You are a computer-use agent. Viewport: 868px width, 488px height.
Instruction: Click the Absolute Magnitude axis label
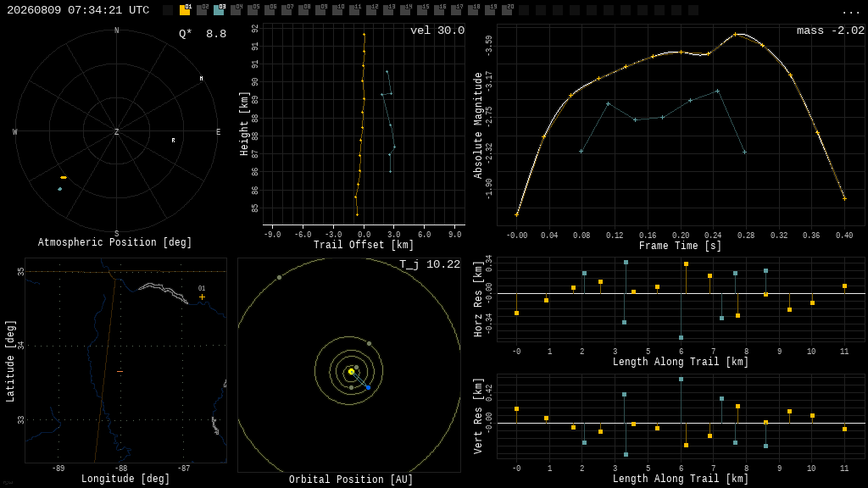[x=478, y=125]
